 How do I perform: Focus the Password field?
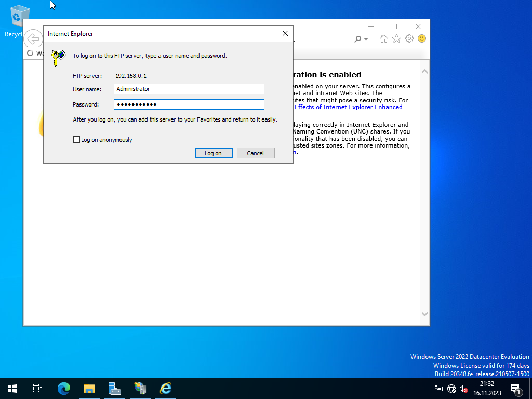click(189, 104)
